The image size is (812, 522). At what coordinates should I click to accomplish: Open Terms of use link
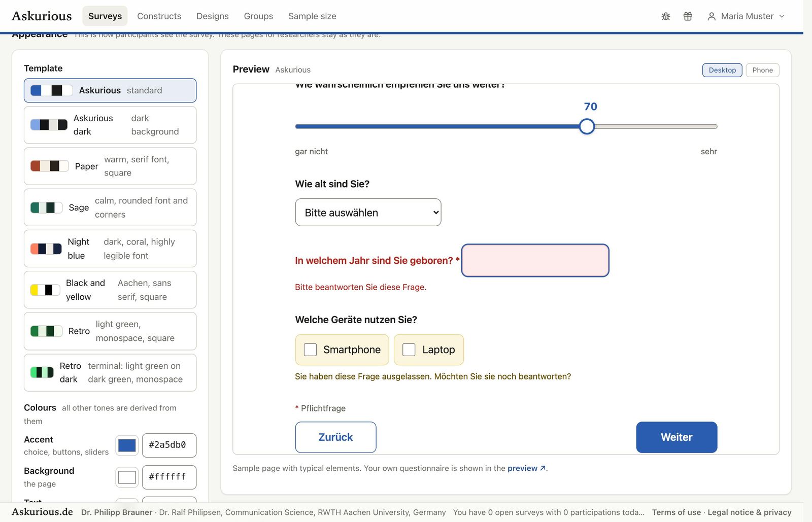676,512
